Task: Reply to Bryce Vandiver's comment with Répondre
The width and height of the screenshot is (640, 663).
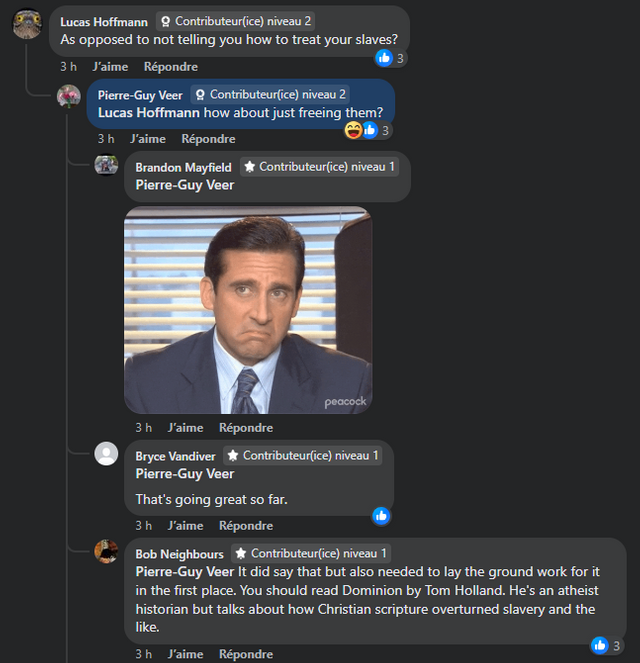Action: click(246, 526)
